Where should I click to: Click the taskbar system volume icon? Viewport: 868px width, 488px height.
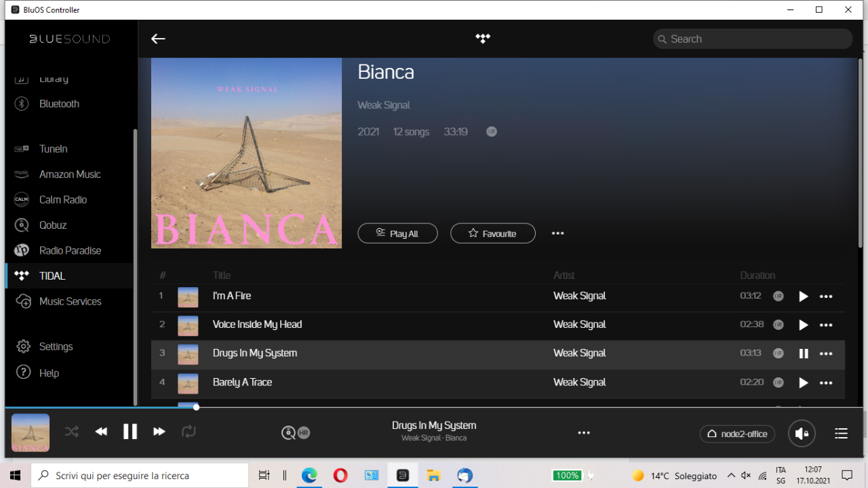click(x=746, y=476)
